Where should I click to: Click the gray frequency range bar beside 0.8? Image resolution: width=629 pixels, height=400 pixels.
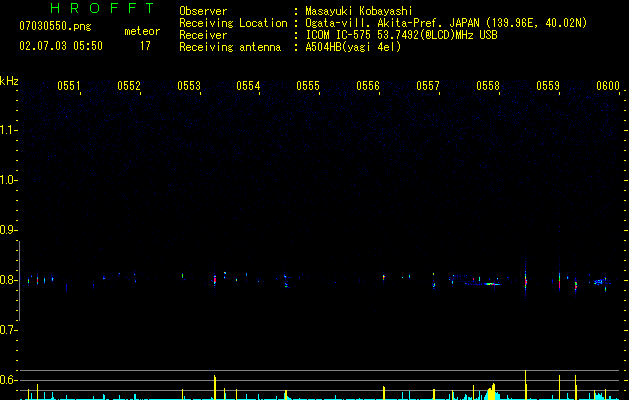19,281
